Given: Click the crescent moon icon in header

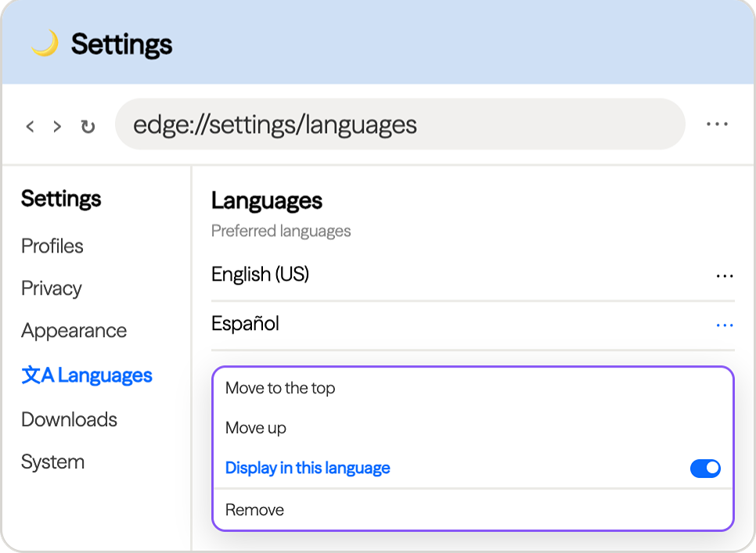Looking at the screenshot, I should coord(45,43).
